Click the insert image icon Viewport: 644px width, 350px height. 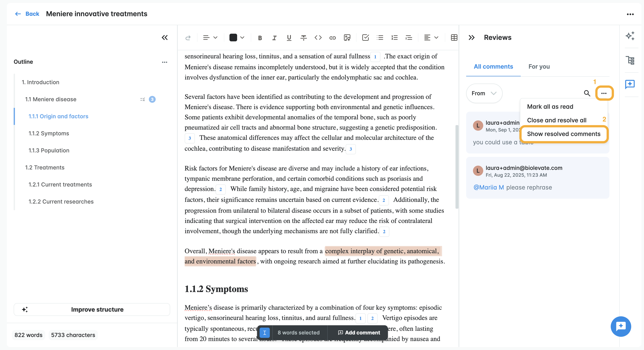coord(347,38)
